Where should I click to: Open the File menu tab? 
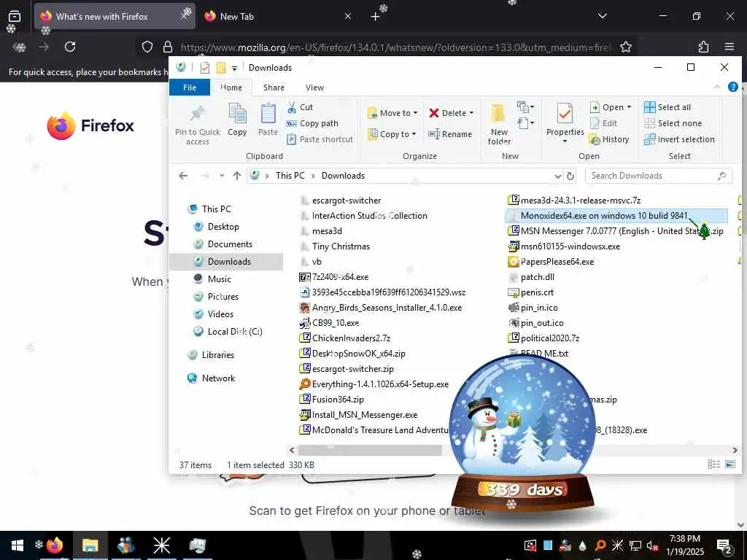(x=190, y=87)
